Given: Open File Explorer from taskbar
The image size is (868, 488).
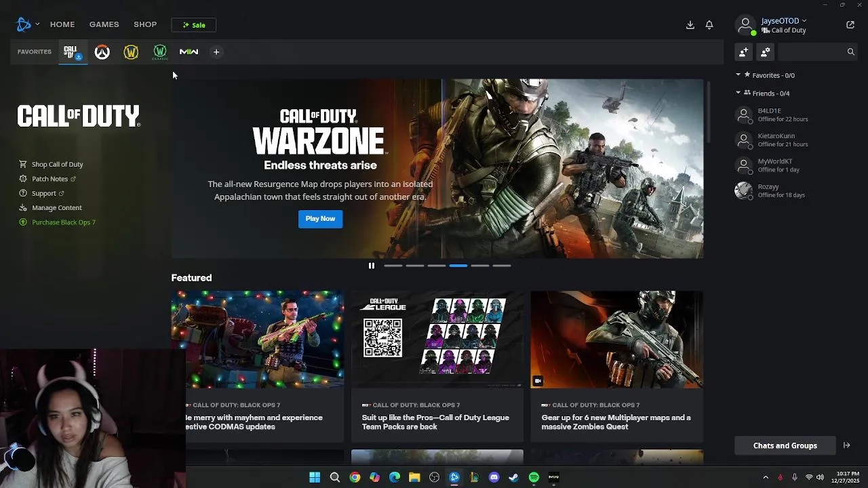Looking at the screenshot, I should coord(414,477).
